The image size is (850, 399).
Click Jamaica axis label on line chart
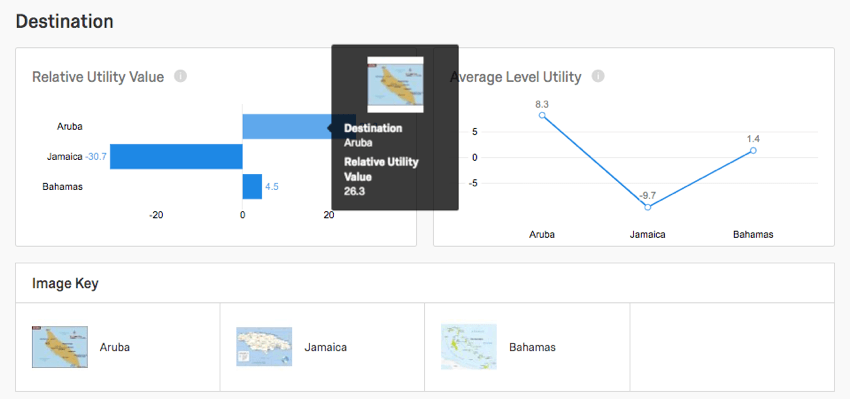(x=648, y=235)
